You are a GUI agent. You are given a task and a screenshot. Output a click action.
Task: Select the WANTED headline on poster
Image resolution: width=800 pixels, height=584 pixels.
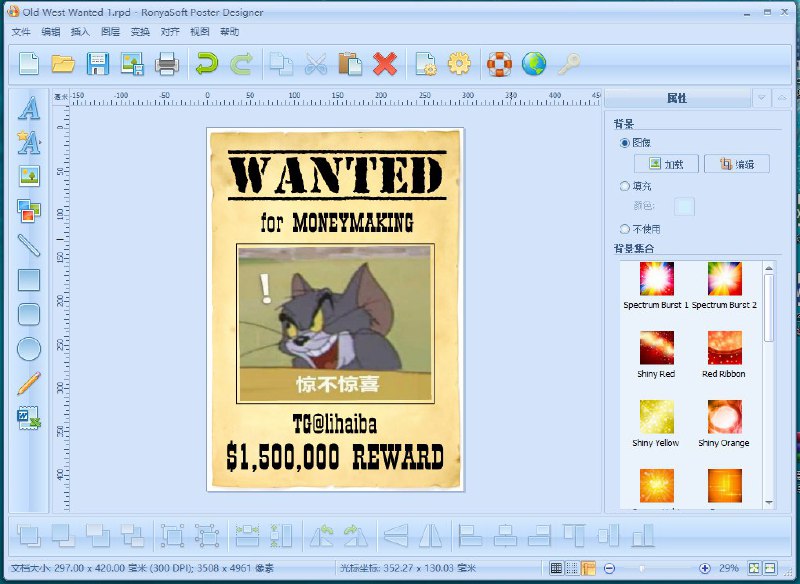click(337, 175)
